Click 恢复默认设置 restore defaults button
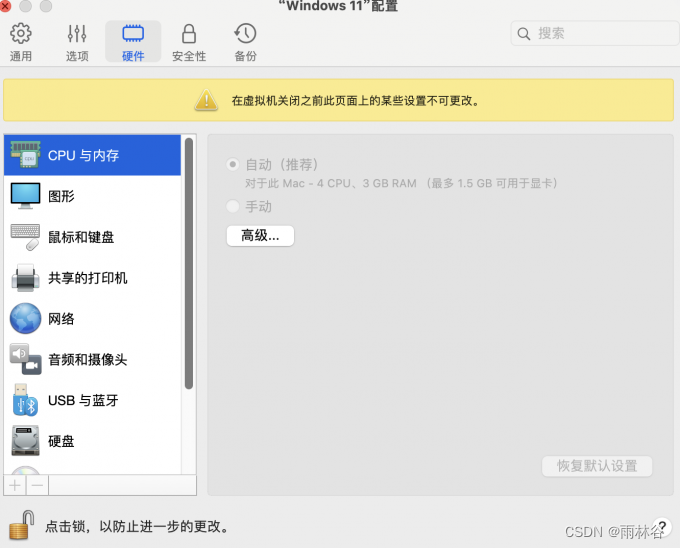 point(597,466)
